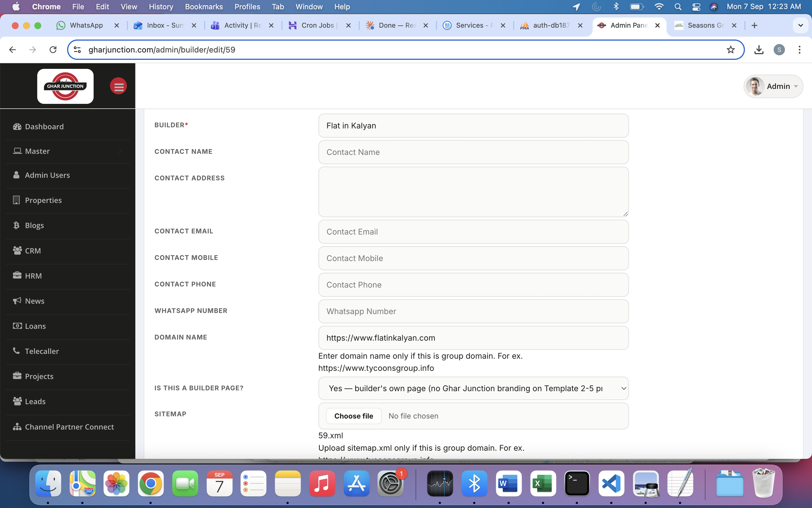Click into the Contact Name field
The image size is (812, 508).
coord(473,152)
